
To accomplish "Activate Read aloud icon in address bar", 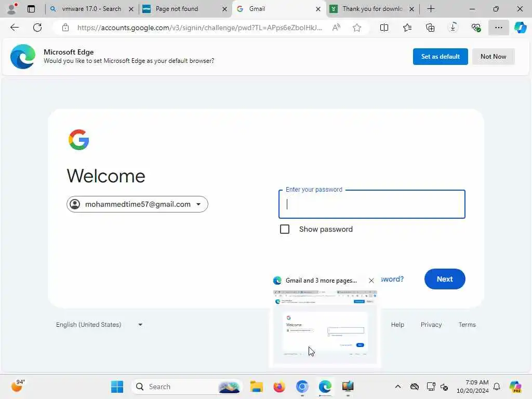I will click(336, 28).
